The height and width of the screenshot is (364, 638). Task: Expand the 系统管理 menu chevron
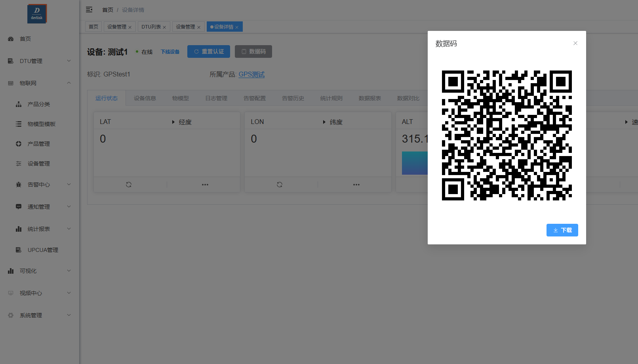69,315
